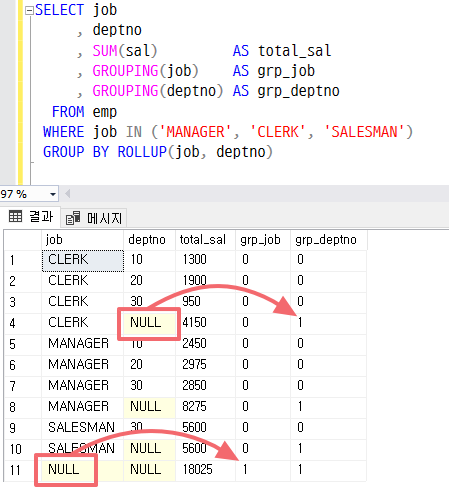Click the 'SALESMAN' string literal in the editor
The height and width of the screenshot is (494, 449).
pos(364,132)
